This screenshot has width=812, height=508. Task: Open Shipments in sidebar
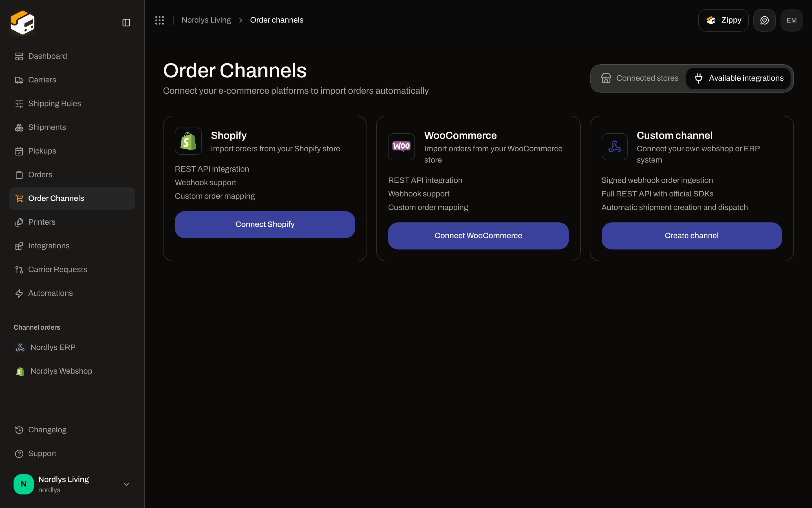[x=72, y=127]
